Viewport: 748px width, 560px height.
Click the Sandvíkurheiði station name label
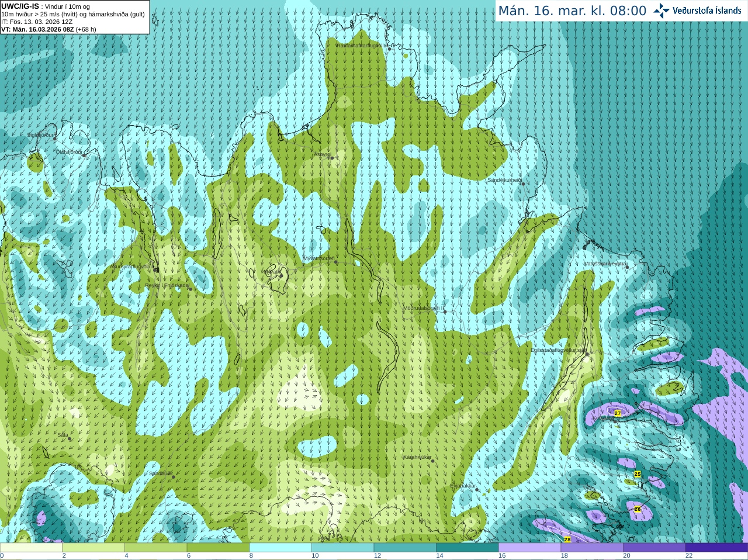505,180
